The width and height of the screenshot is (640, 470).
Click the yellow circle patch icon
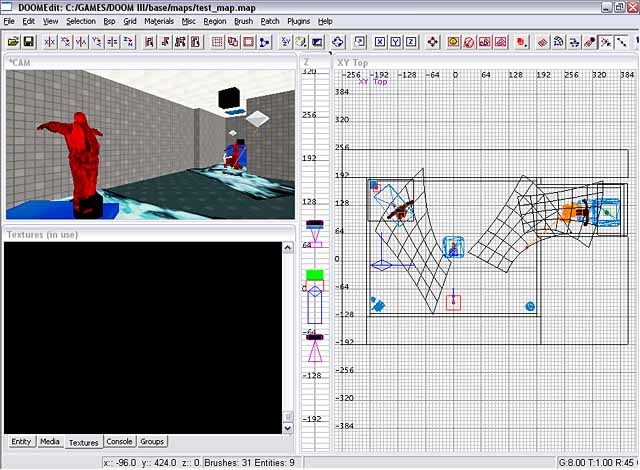click(x=453, y=42)
